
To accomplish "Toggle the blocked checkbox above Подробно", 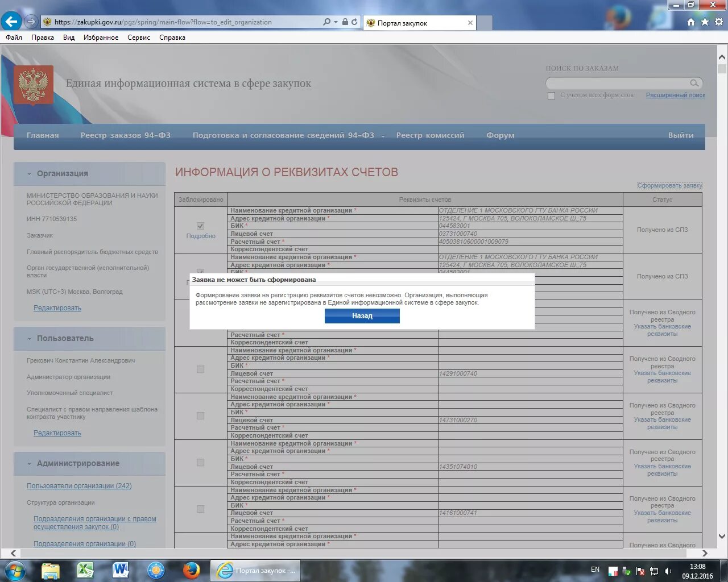I will [x=200, y=226].
